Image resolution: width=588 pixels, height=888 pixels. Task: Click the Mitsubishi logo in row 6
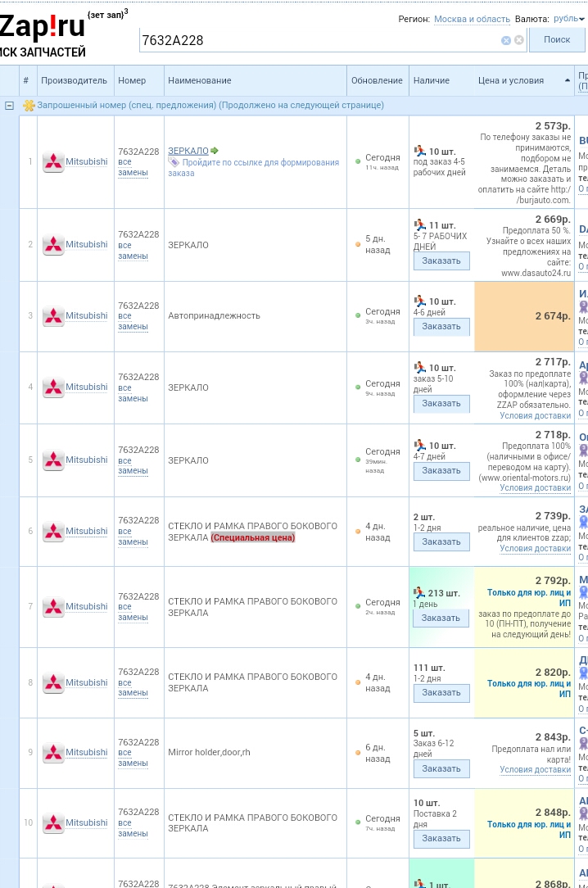53,532
